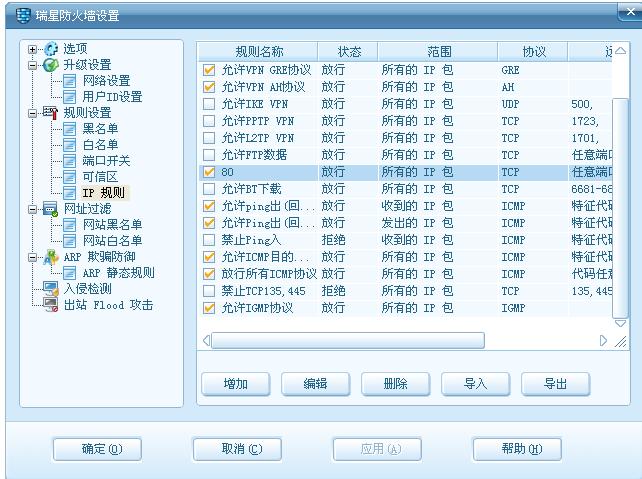Collapse the 规则设置 tree node
The width and height of the screenshot is (642, 479).
point(32,113)
